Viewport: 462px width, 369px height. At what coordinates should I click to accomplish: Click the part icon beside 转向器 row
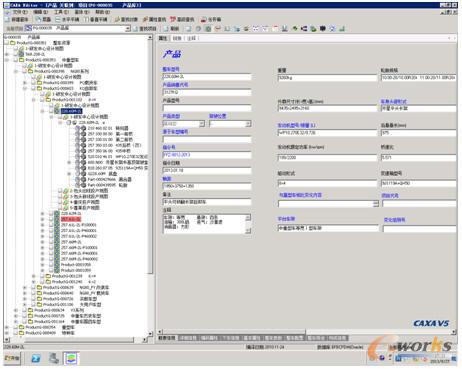point(83,128)
